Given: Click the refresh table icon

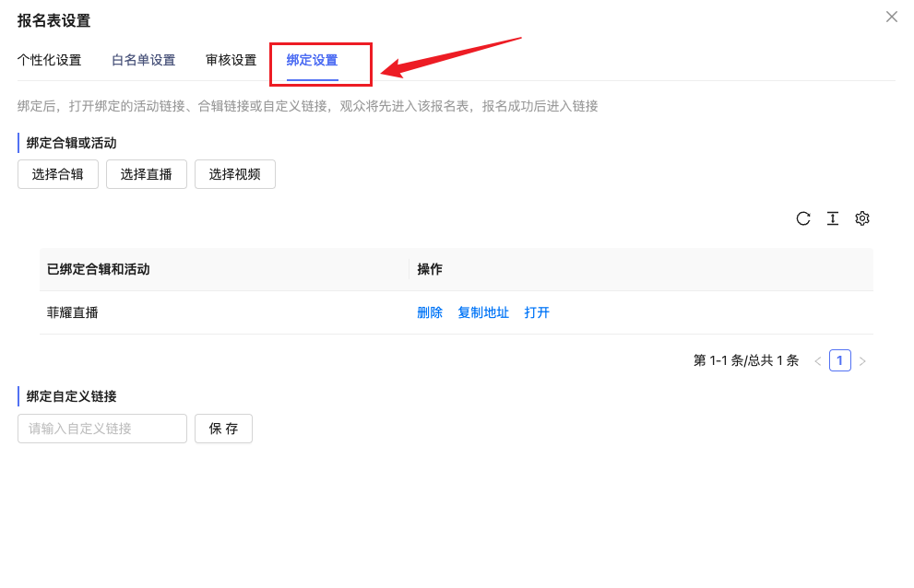Looking at the screenshot, I should coord(803,218).
